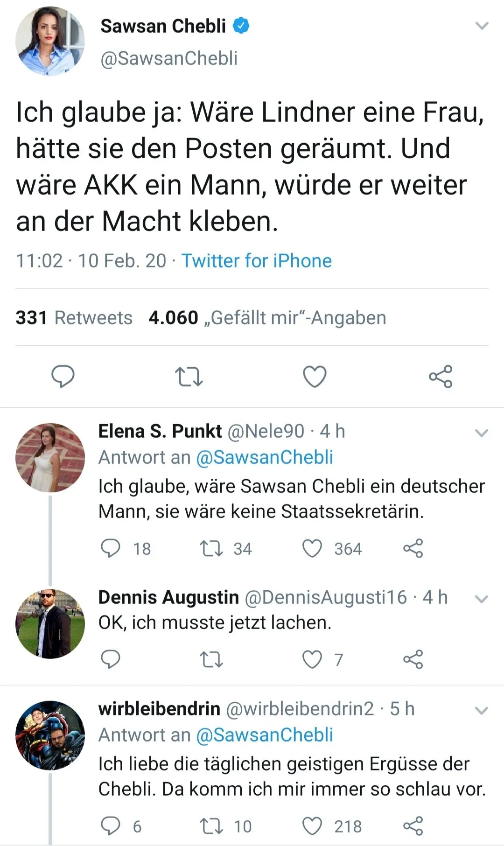This screenshot has width=504, height=846.
Task: View the 331 Retweets list
Action: (x=74, y=318)
